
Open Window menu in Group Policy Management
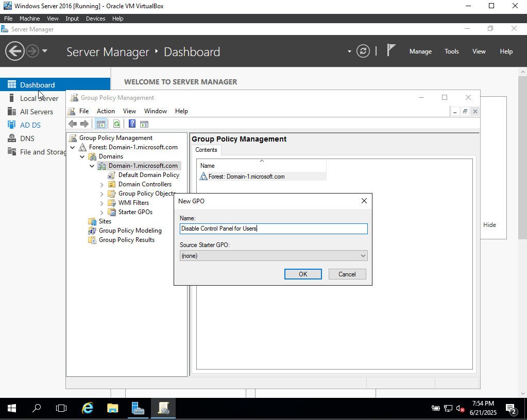pos(155,111)
